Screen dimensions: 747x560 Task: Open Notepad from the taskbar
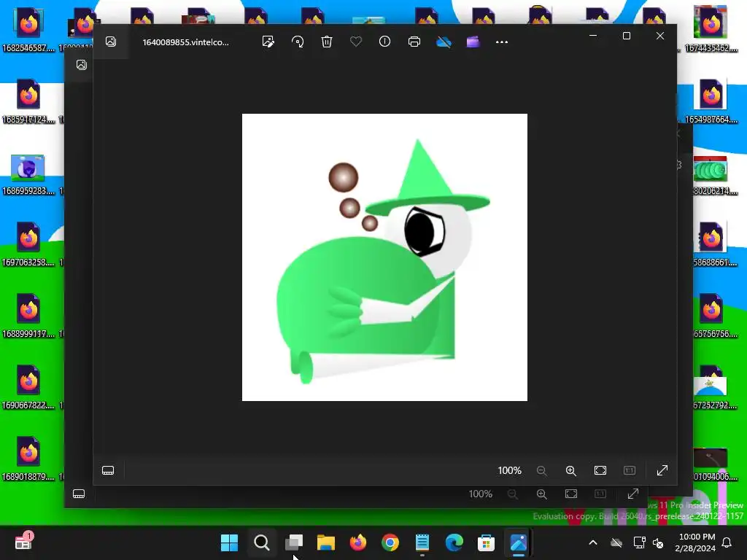point(422,542)
